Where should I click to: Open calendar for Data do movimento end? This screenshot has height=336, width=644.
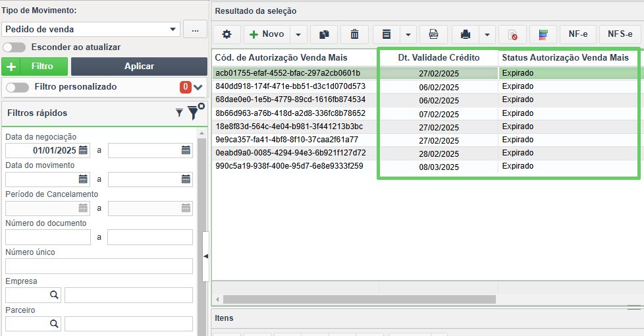pos(186,179)
